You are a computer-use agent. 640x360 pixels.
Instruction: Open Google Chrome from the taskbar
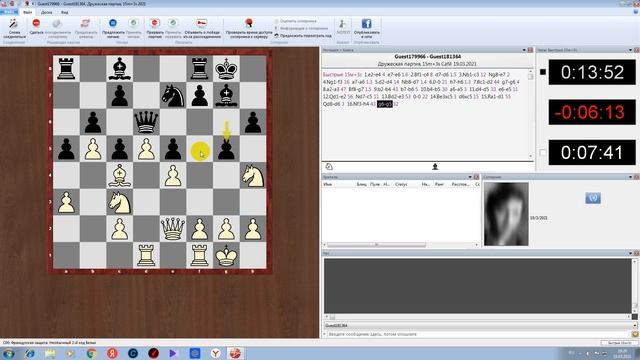coord(91,353)
